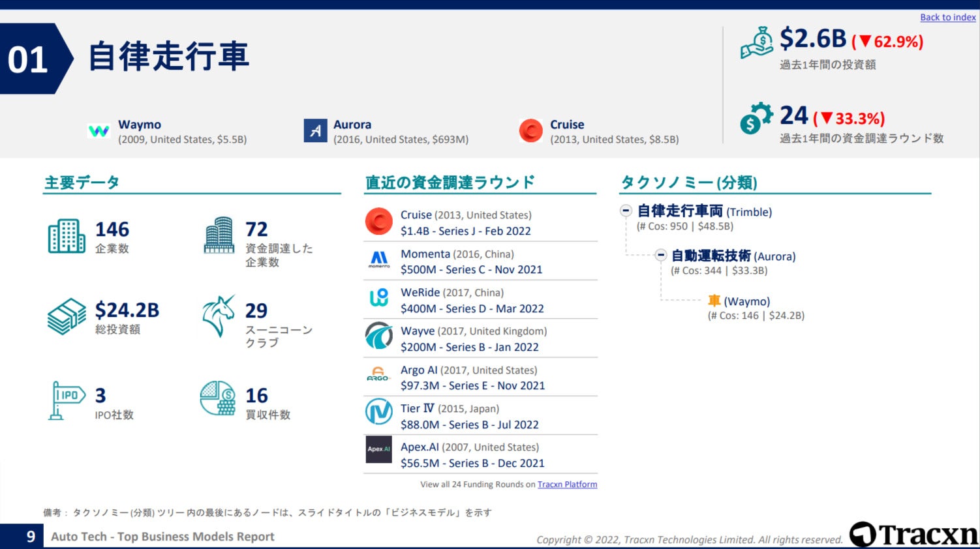Click the $56.5M - Series B - Dec 2021 line
The height and width of the screenshot is (549, 980).
coord(472,463)
